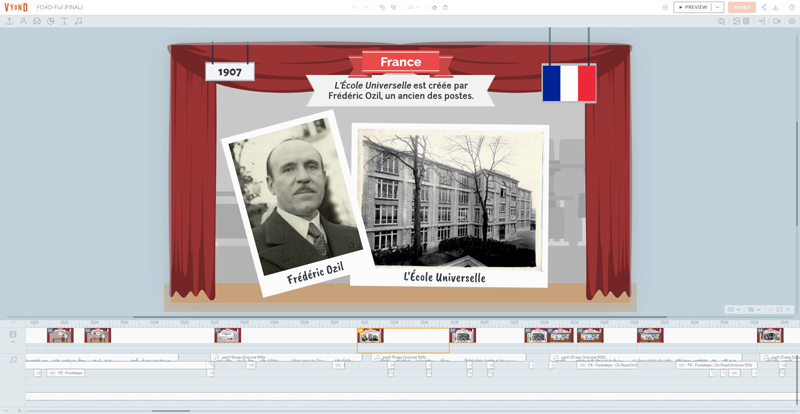Select the 'L'École Universelle est créée par' text
800x414 pixels.
tap(401, 85)
